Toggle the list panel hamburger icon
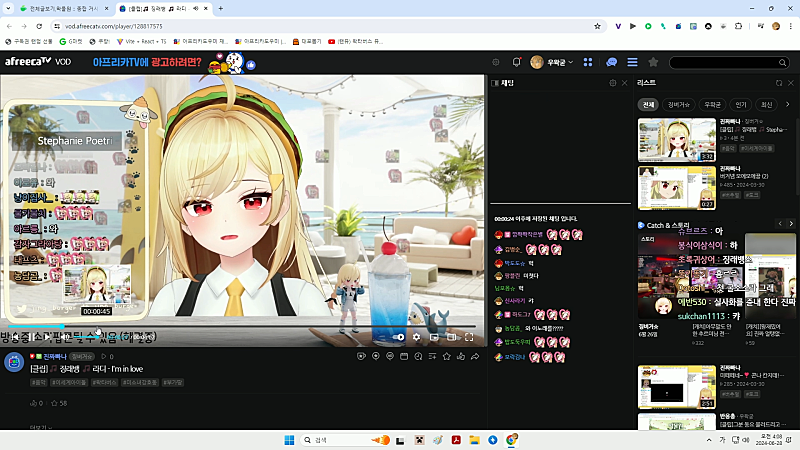Viewport: 800px width, 450px height. click(632, 62)
